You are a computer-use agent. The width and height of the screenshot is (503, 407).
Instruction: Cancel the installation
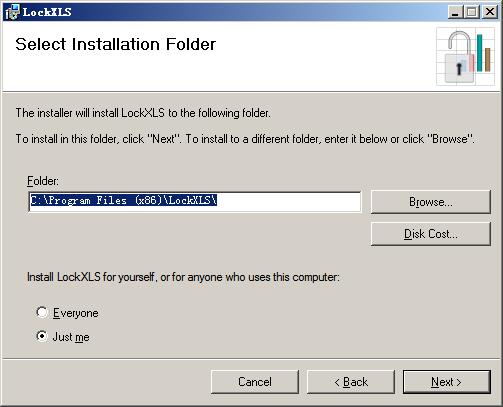255,382
